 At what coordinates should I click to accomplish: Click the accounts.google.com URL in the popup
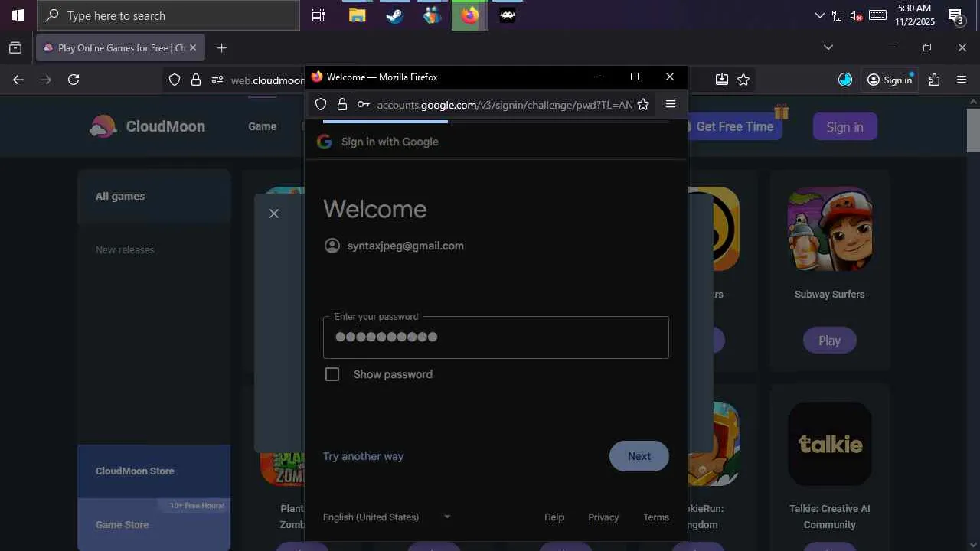[505, 105]
